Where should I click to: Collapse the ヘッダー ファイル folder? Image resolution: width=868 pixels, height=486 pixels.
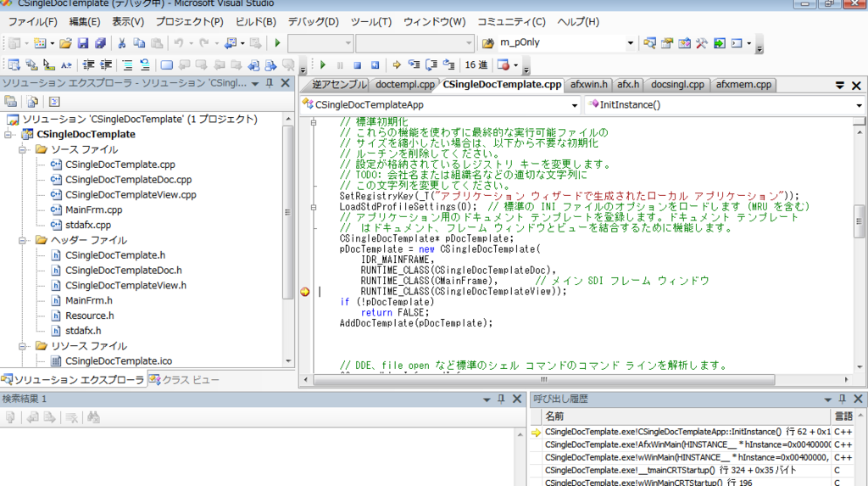23,241
